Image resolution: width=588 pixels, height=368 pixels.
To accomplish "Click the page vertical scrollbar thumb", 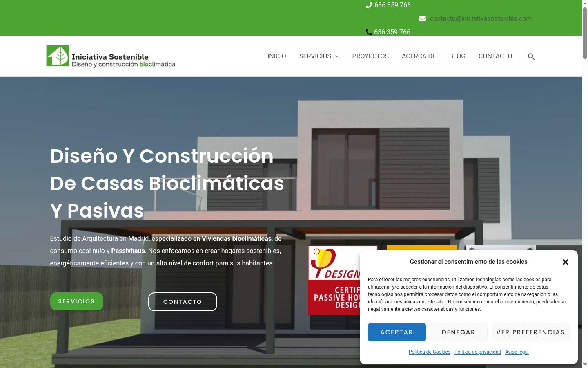I will point(585,34).
